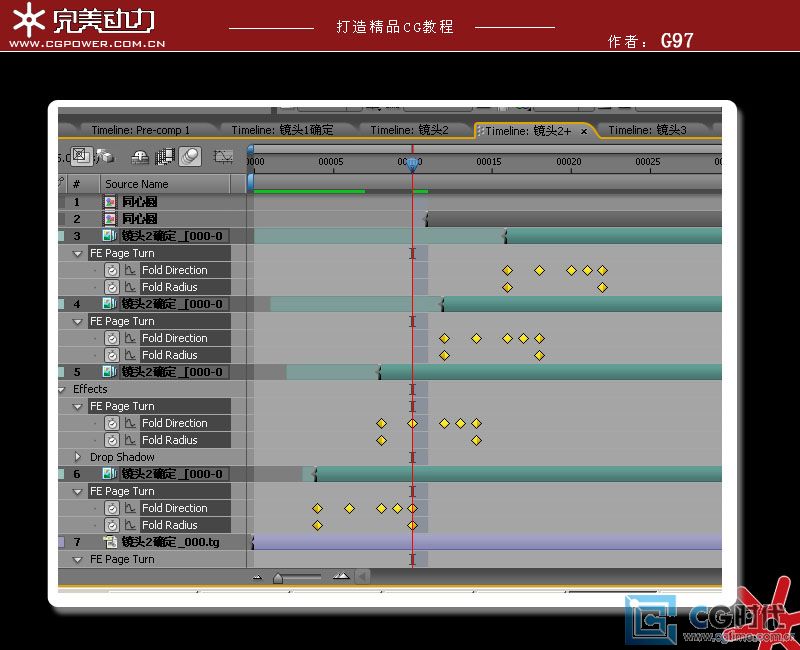Switch to Timeline: 镜头3 tab

[x=647, y=130]
